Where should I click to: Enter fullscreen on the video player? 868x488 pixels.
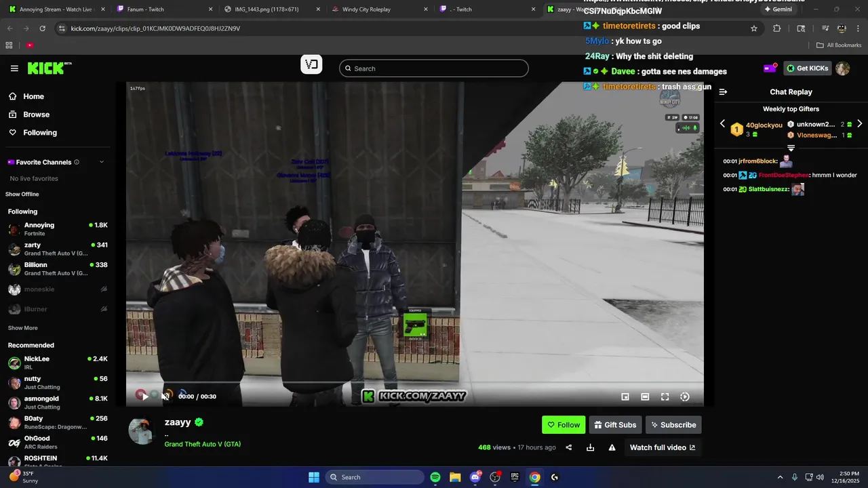pos(665,396)
